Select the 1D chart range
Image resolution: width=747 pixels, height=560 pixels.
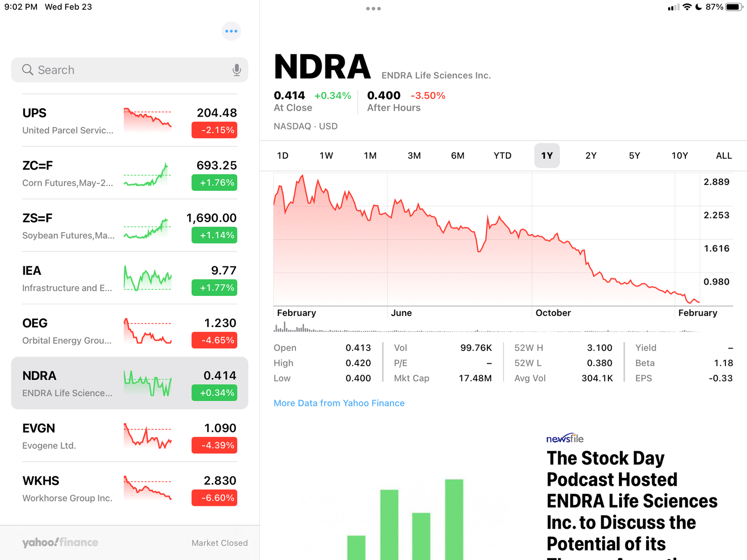pos(282,155)
